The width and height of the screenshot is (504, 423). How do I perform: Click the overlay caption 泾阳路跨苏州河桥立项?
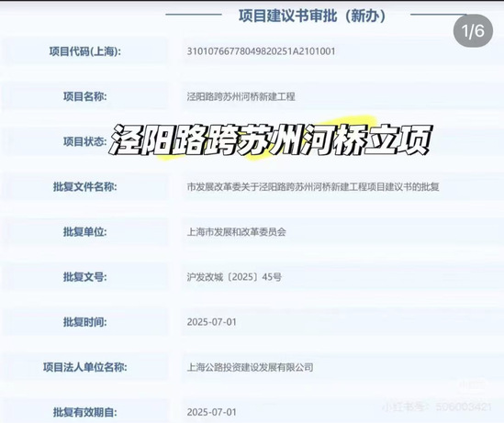(x=271, y=140)
